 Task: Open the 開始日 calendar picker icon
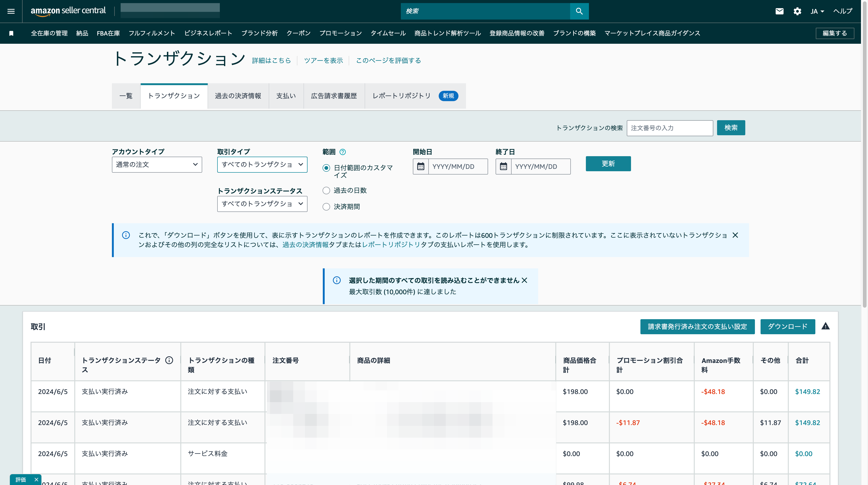[421, 167]
